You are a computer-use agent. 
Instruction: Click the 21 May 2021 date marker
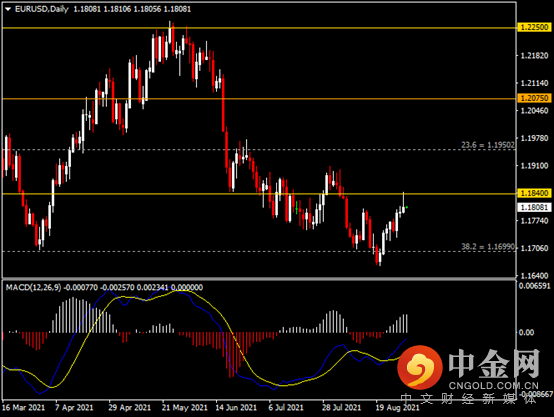tap(184, 408)
